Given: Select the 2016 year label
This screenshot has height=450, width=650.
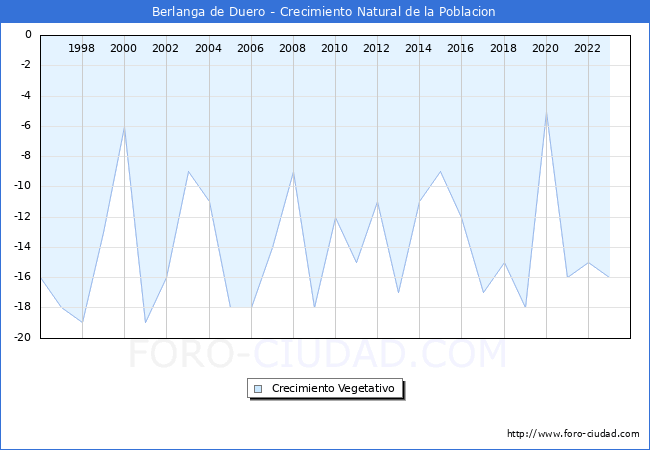Looking at the screenshot, I should click(460, 48).
